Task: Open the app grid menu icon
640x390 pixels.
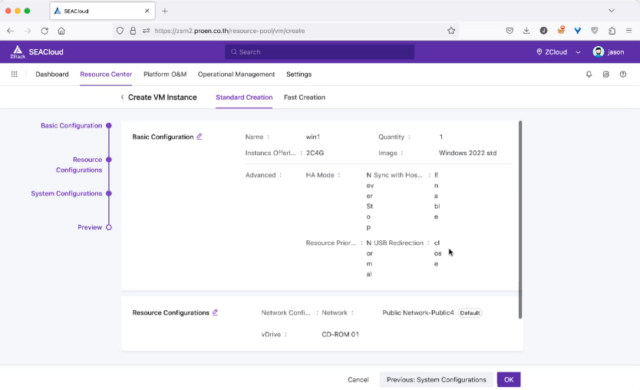Action: (14, 74)
